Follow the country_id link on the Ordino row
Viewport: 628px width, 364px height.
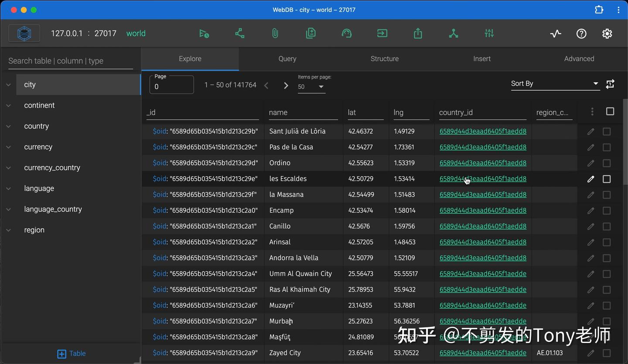click(483, 163)
